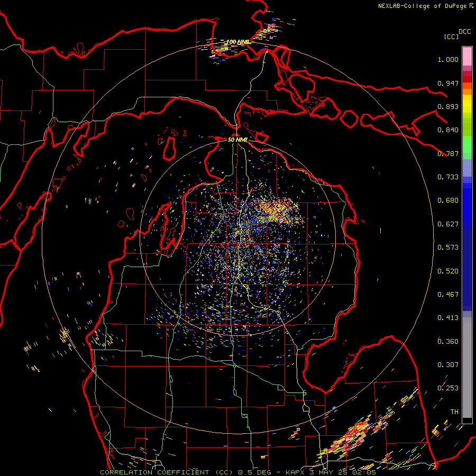Click the 100 NMI range ring label

[239, 42]
